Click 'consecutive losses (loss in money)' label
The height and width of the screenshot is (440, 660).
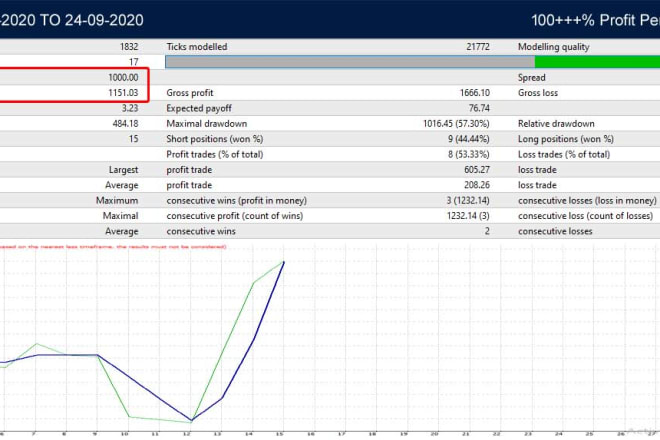tap(587, 200)
